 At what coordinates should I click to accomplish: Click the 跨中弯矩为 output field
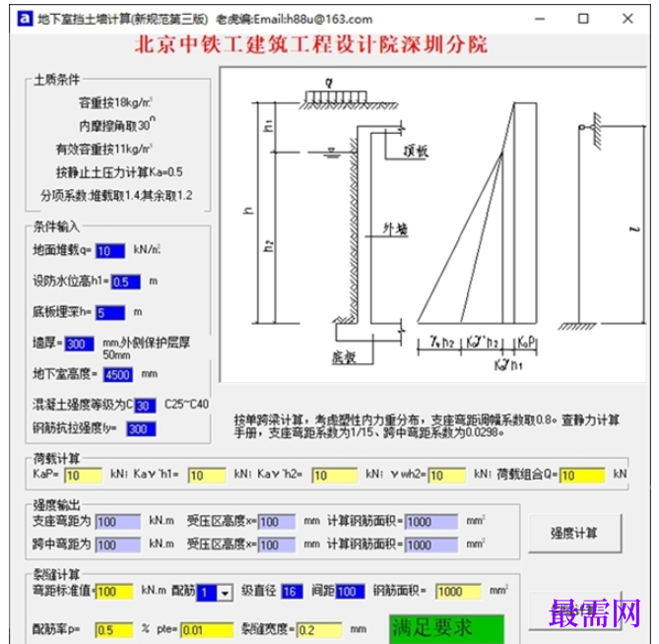click(118, 545)
